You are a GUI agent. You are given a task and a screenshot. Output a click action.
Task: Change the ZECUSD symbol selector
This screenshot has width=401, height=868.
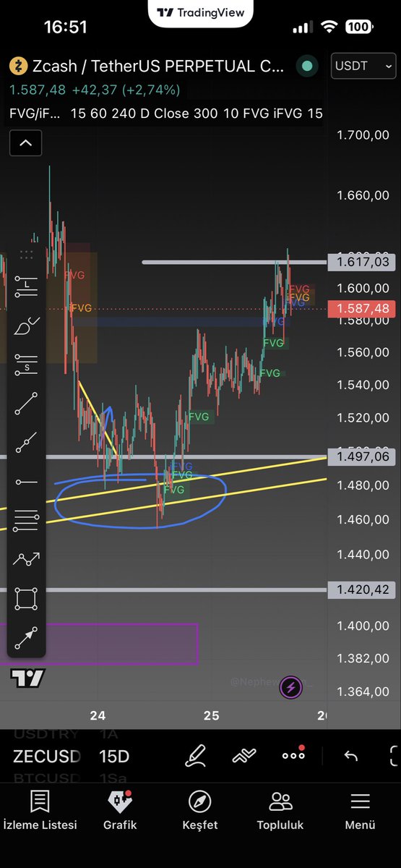tap(47, 757)
